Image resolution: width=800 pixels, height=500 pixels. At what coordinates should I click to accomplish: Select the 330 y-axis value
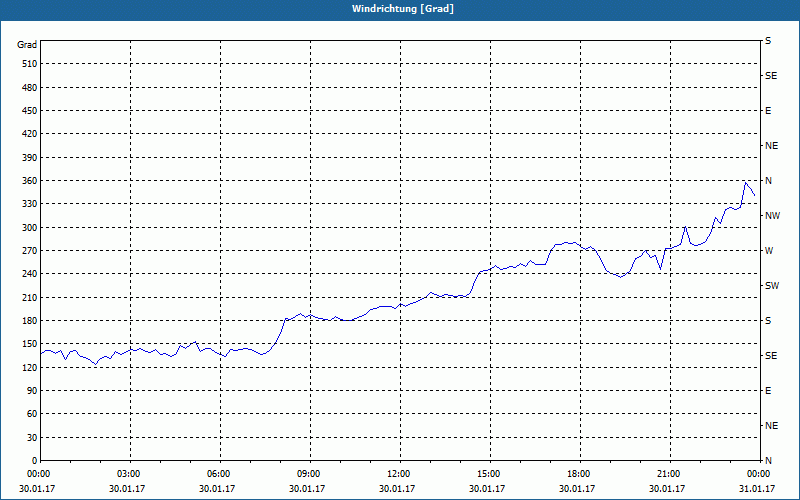(30, 204)
